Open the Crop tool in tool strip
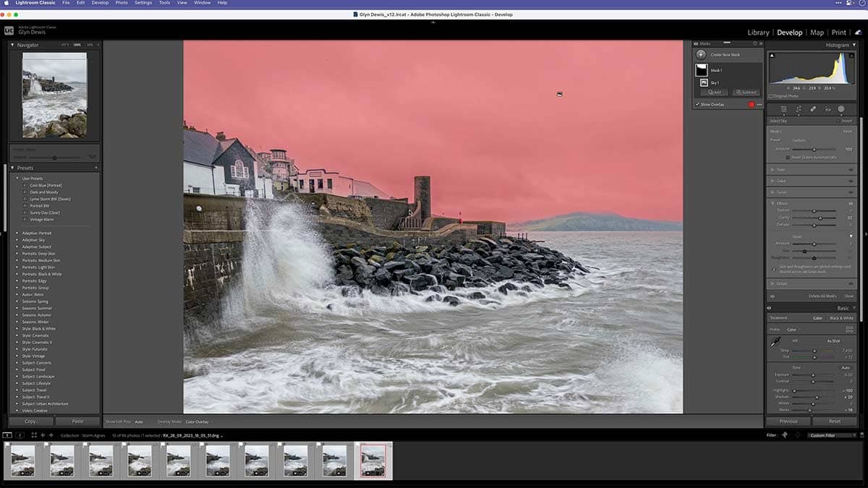Screen dimensions: 868x488 pyautogui.click(x=799, y=109)
